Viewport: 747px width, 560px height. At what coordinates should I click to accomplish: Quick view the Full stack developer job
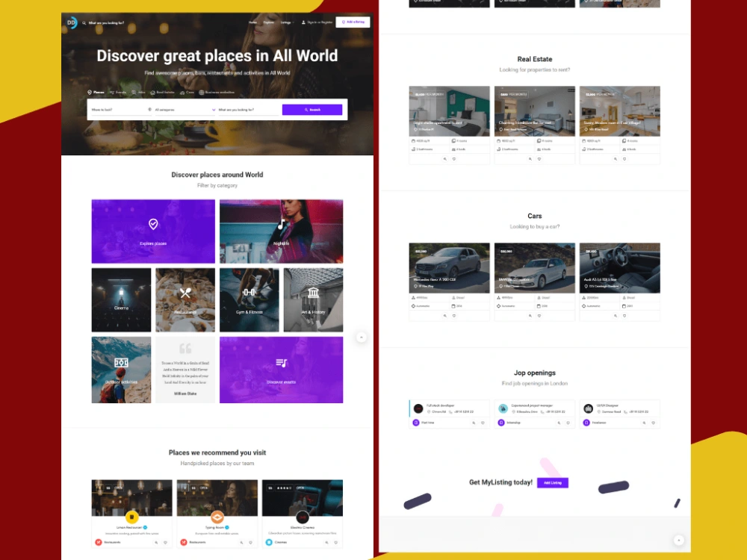(x=474, y=423)
